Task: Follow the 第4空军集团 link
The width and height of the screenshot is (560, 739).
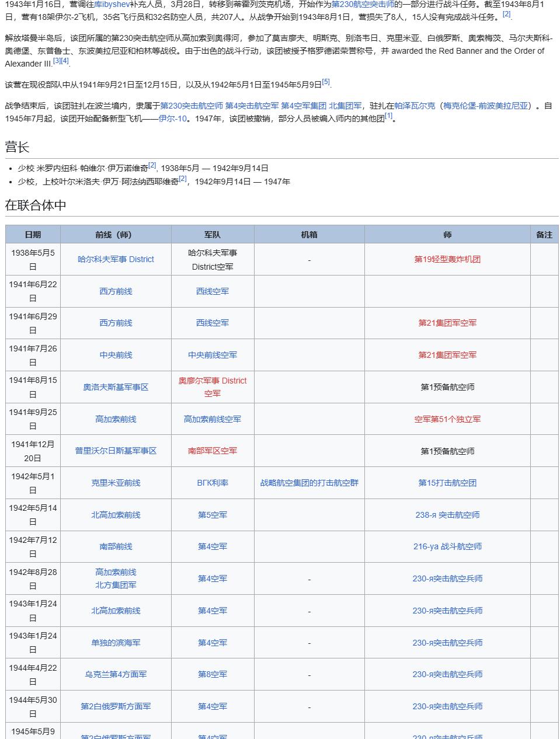Action: (x=304, y=106)
